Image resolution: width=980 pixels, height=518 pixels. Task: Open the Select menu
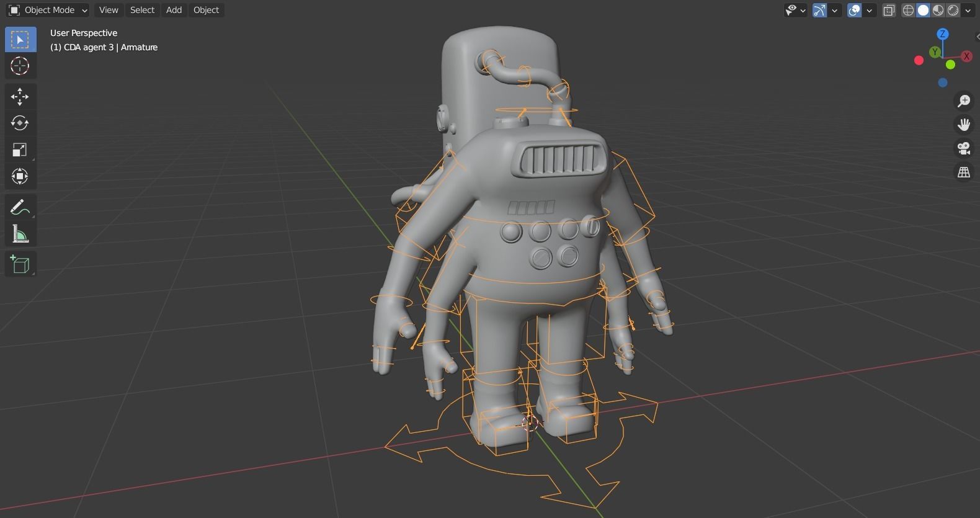click(142, 10)
